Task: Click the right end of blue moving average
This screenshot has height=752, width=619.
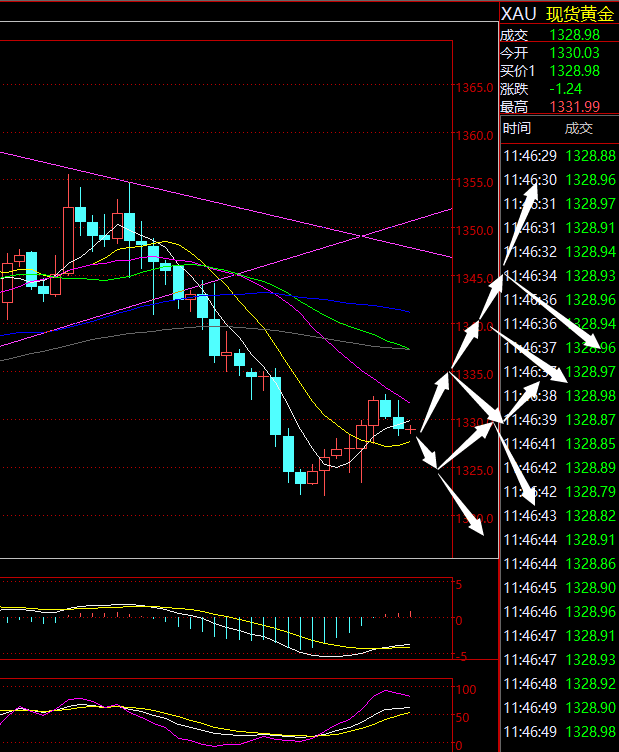Action: pos(408,311)
